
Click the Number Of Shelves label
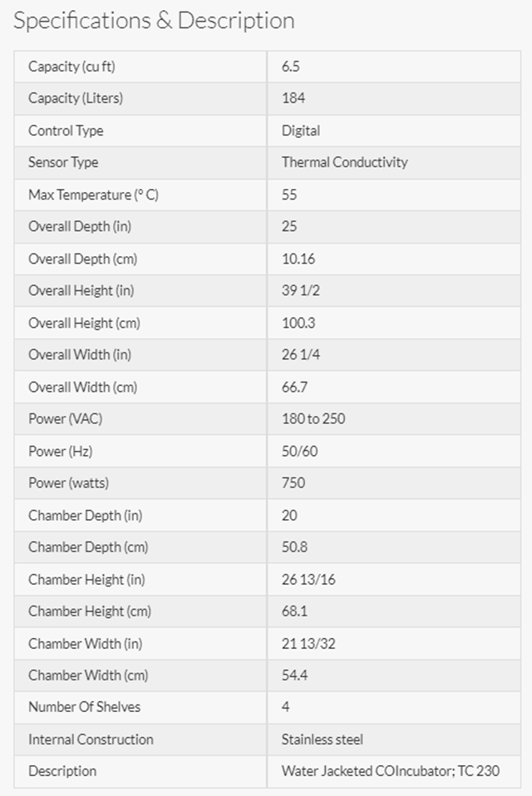(x=84, y=707)
